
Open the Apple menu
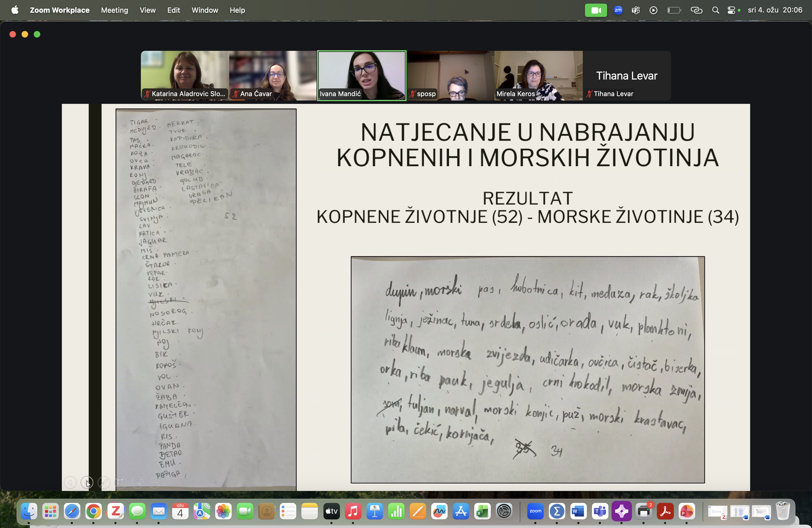point(15,10)
